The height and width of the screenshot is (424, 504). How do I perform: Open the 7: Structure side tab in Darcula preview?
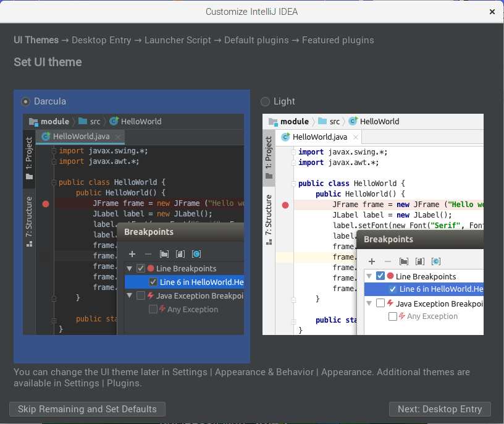pos(29,222)
